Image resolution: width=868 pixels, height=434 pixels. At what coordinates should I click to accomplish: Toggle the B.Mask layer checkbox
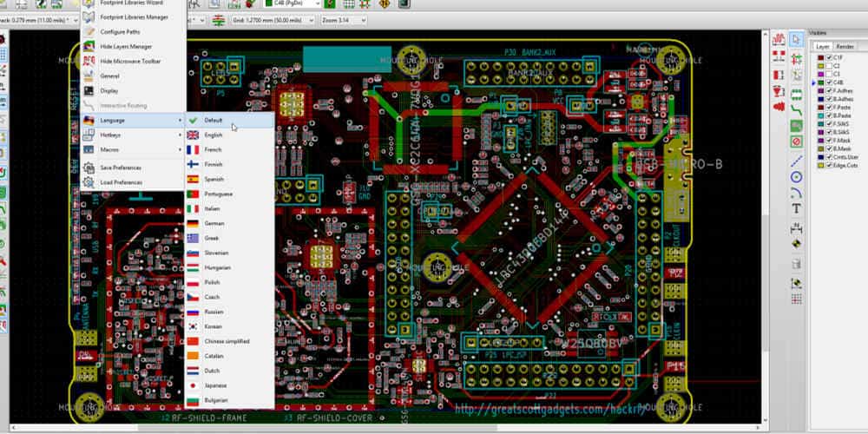[829, 148]
